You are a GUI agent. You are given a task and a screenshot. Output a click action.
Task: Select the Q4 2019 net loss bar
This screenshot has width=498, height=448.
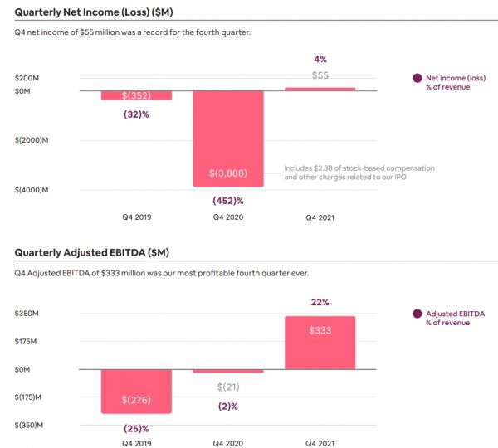(x=137, y=95)
